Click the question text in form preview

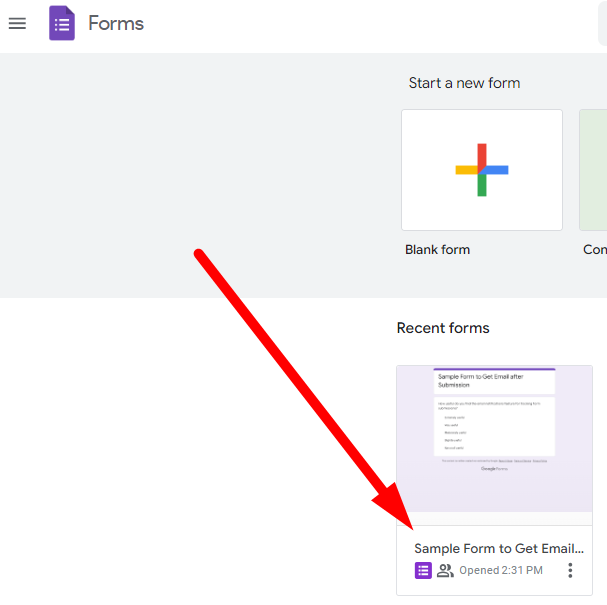[x=488, y=403]
